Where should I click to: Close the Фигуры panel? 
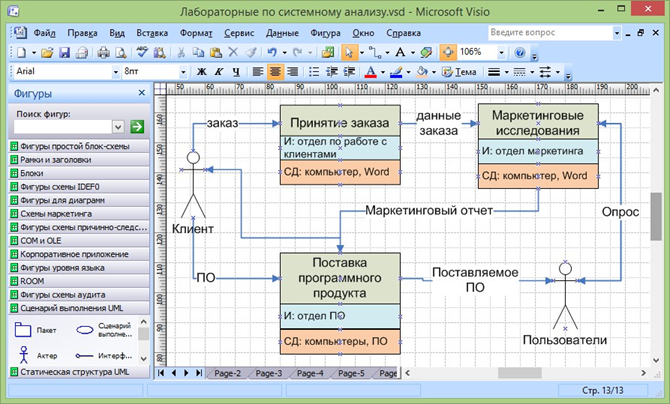(x=141, y=93)
